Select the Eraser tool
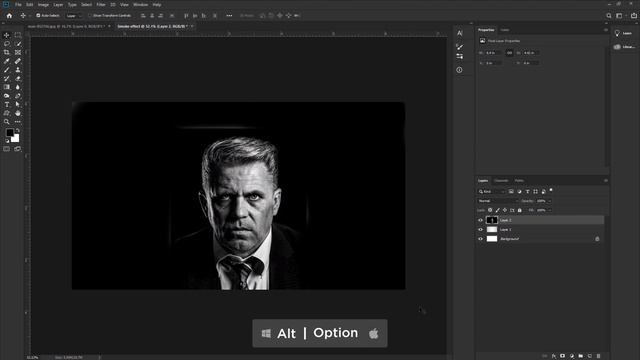Viewport: 640px width, 360px height. (18, 78)
